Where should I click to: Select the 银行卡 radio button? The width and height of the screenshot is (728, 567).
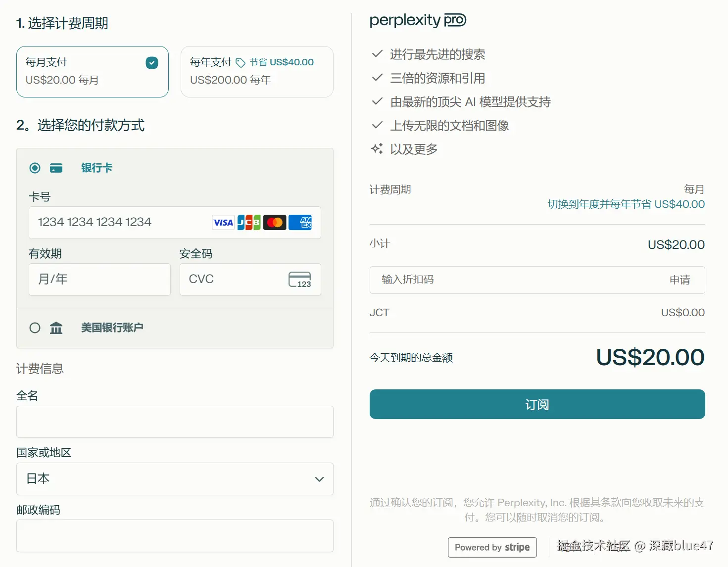(35, 168)
